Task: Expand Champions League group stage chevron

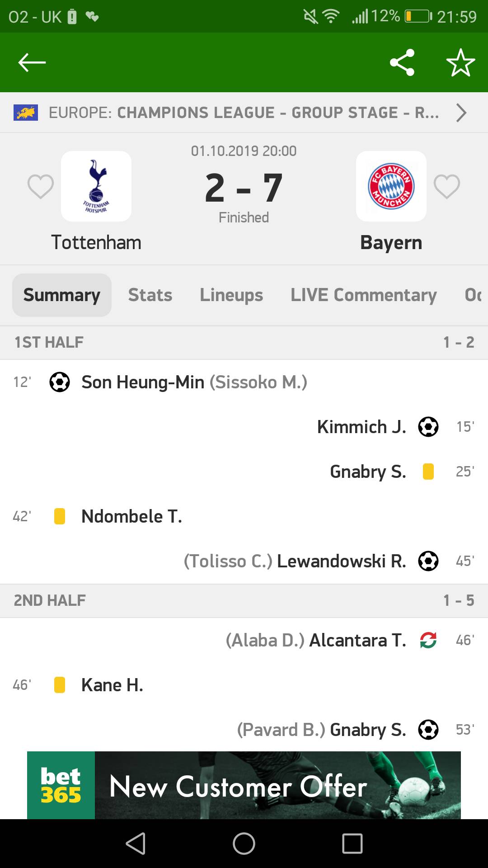Action: pos(461,113)
